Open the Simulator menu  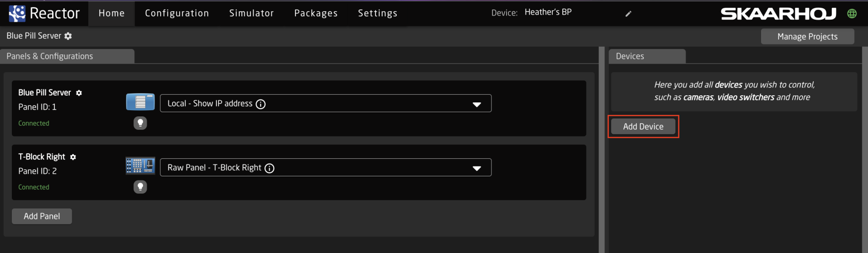[252, 13]
